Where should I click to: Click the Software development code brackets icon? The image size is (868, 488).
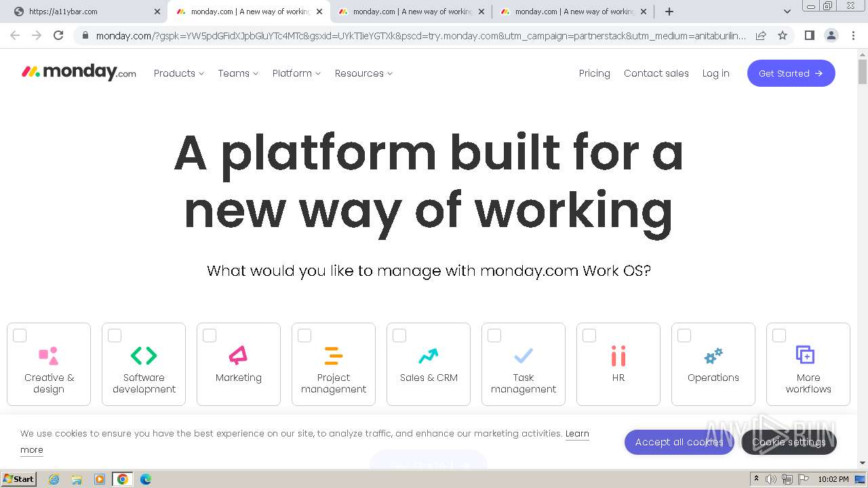(x=144, y=355)
